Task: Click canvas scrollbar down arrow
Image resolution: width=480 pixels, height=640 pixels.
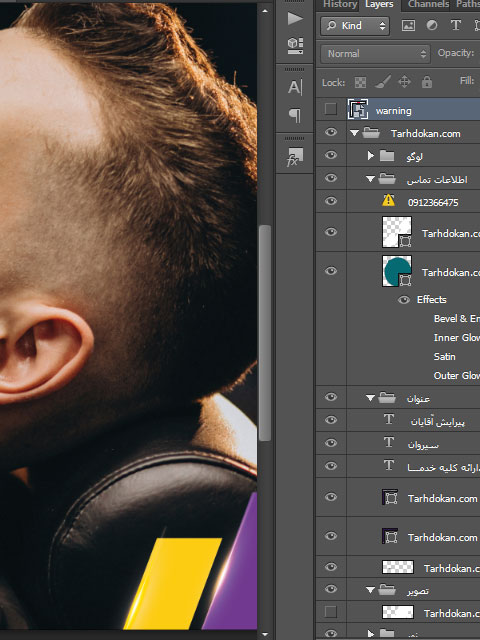Action: coord(265,634)
